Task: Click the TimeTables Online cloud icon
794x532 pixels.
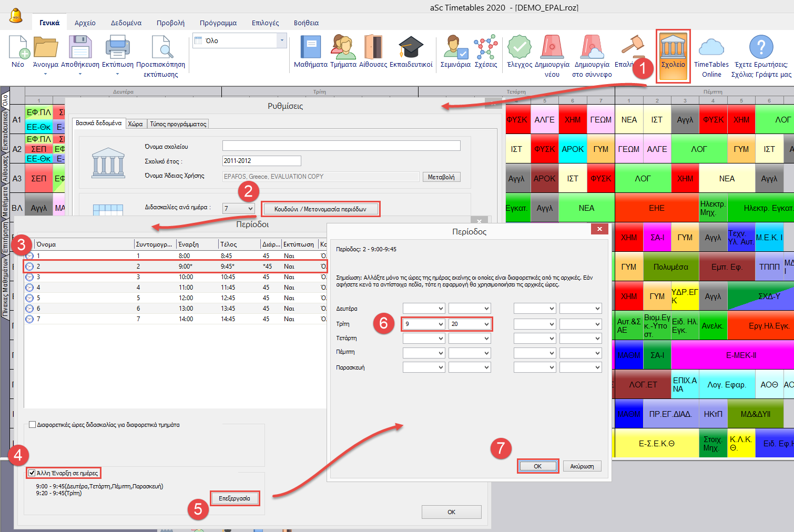Action: coord(711,47)
